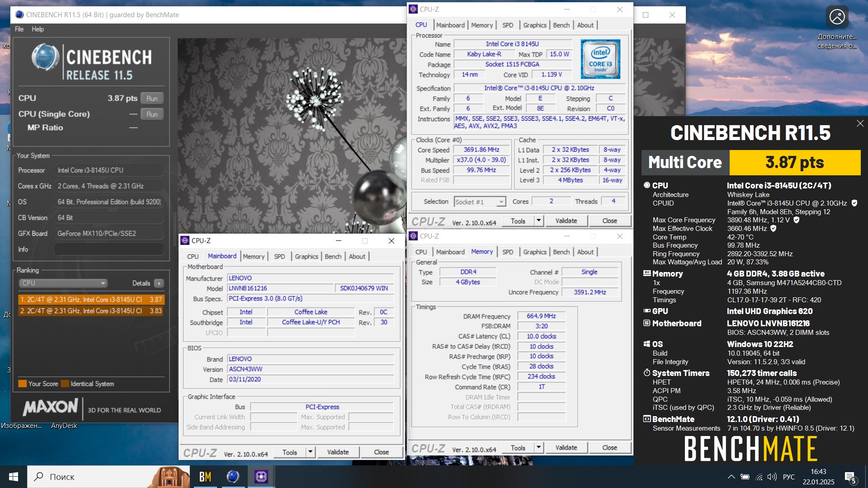Click the Cinebench globe logo icon
This screenshot has height=488, width=868.
pos(46,57)
